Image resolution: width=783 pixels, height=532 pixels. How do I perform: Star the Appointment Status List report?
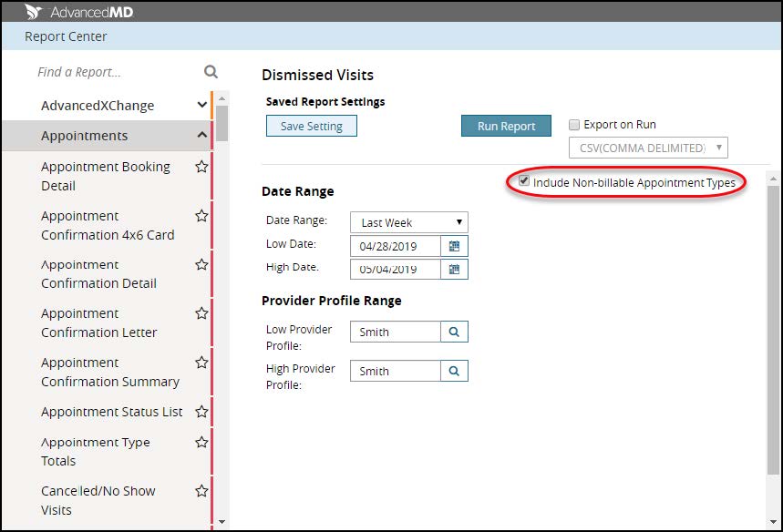pos(201,412)
